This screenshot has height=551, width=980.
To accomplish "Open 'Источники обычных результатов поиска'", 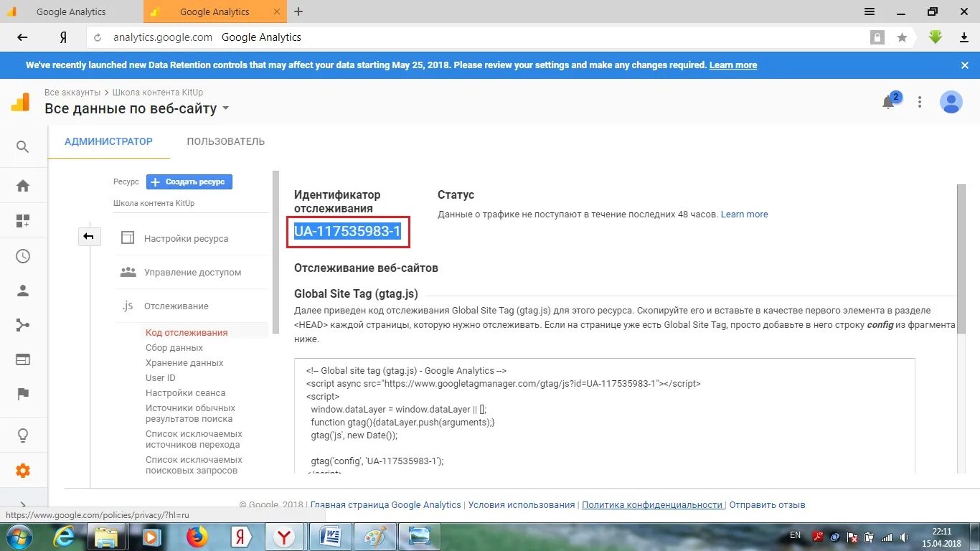I will tap(189, 413).
